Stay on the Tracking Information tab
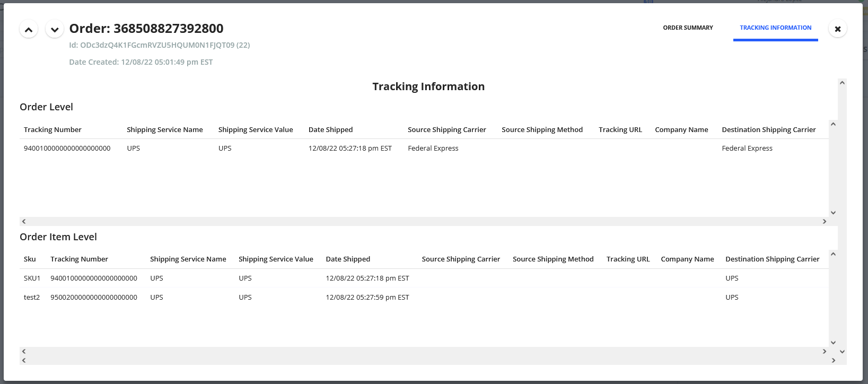Screen dimensions: 868x384 coord(775,28)
